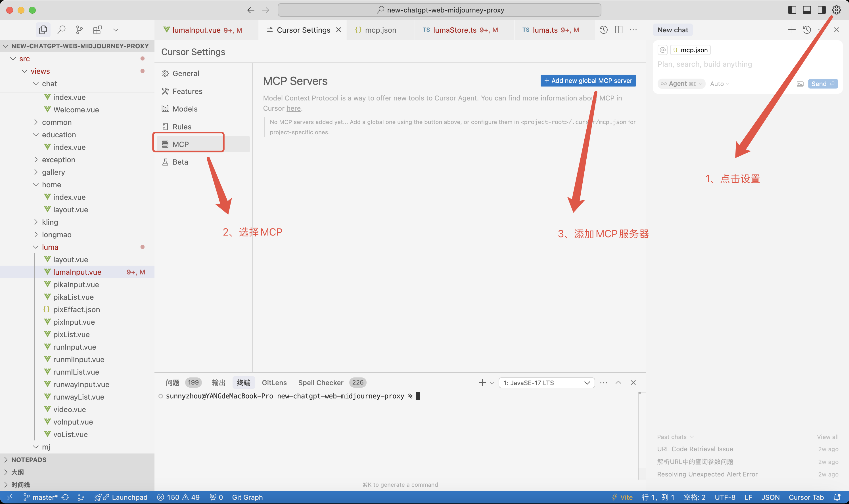The image size is (849, 504).
Task: Open the 'here' MCP documentation link
Action: [293, 108]
